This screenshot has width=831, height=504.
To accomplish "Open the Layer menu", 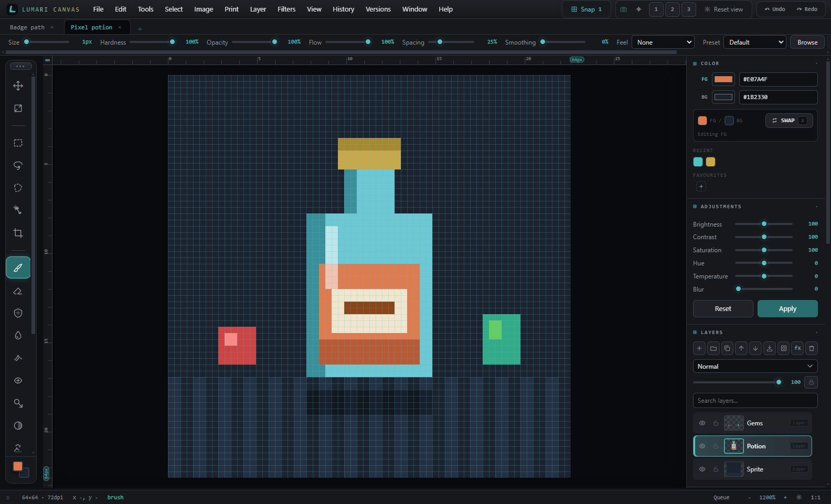I will coord(258,9).
